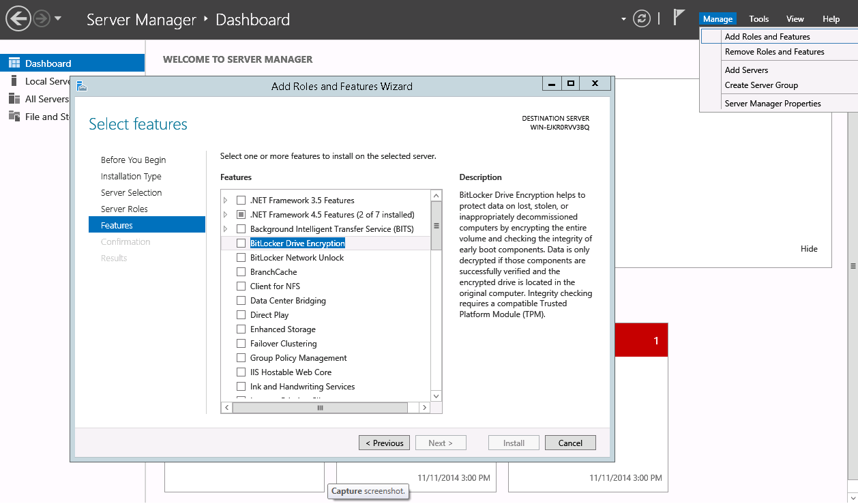Click the File and Storage Services icon

[14, 117]
